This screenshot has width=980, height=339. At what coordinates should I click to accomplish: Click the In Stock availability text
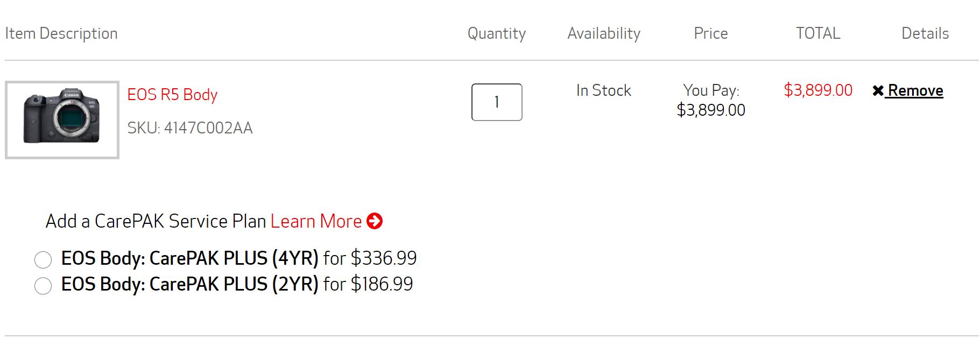(x=603, y=90)
